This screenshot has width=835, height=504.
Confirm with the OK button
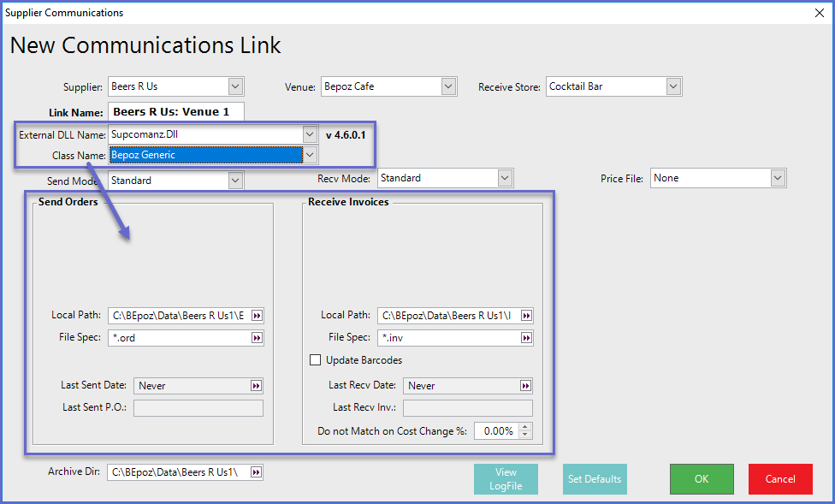click(702, 479)
